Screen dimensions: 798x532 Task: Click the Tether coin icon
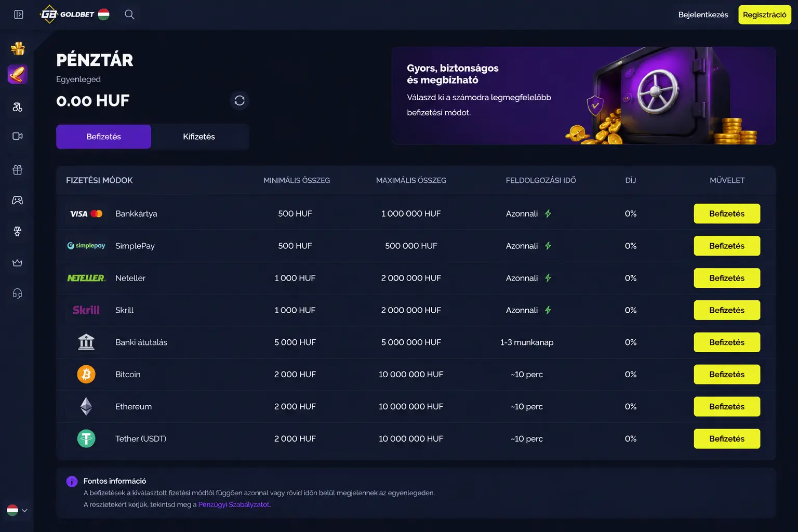point(86,438)
